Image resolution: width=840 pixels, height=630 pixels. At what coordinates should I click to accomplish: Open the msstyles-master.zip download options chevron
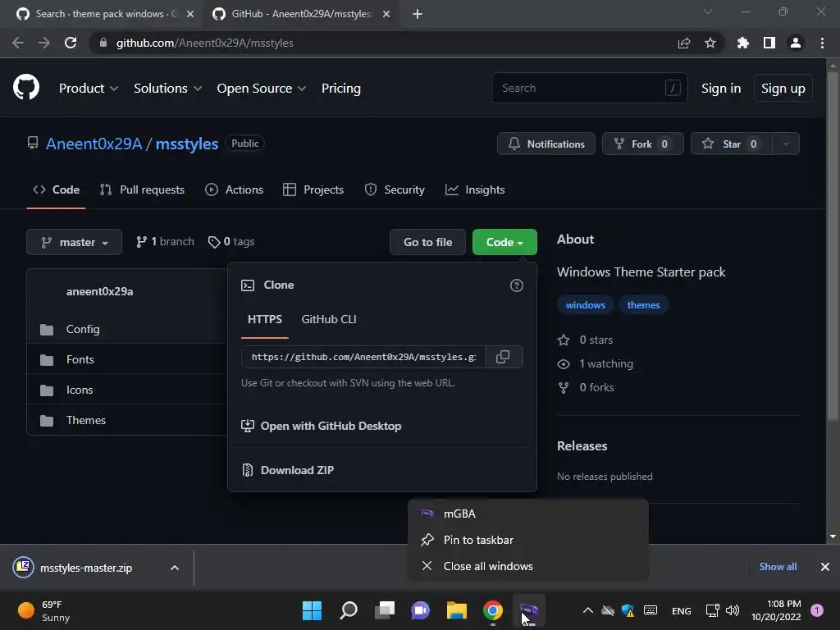click(175, 568)
